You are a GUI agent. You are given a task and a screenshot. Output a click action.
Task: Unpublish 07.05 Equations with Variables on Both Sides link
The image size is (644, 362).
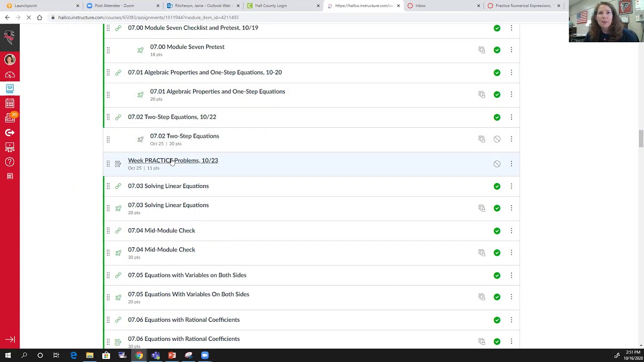click(497, 275)
